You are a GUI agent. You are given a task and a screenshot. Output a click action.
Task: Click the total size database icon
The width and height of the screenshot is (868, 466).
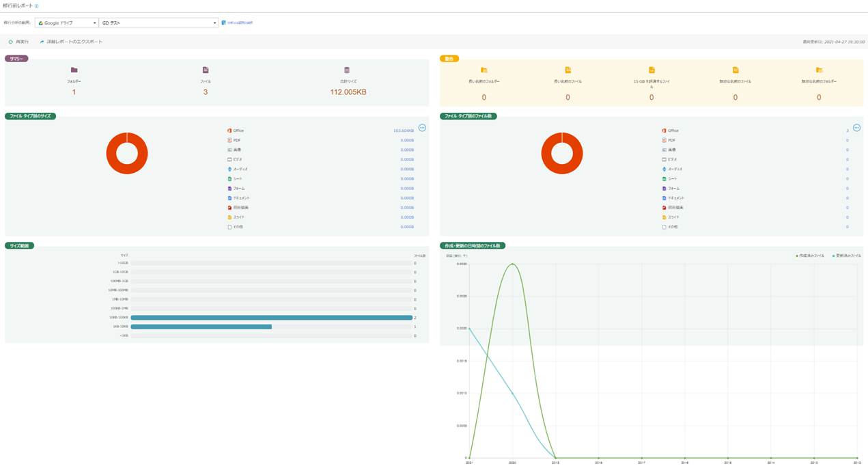tap(347, 70)
